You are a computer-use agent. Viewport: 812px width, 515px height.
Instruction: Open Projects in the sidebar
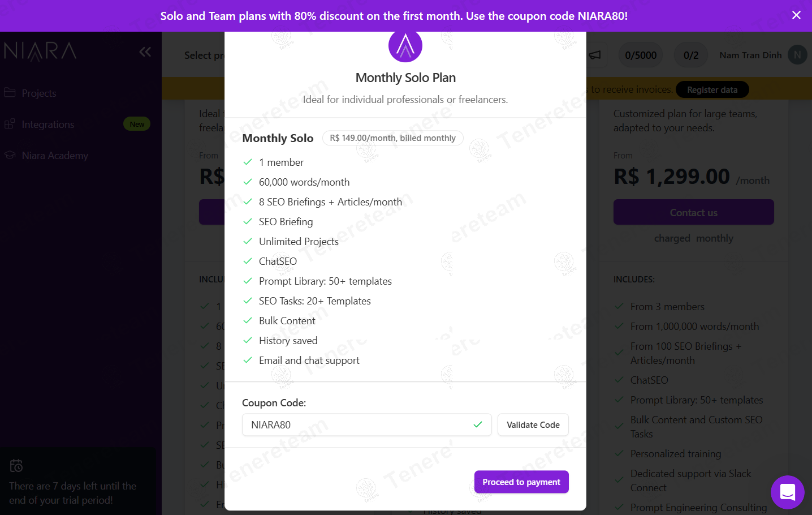(x=39, y=93)
